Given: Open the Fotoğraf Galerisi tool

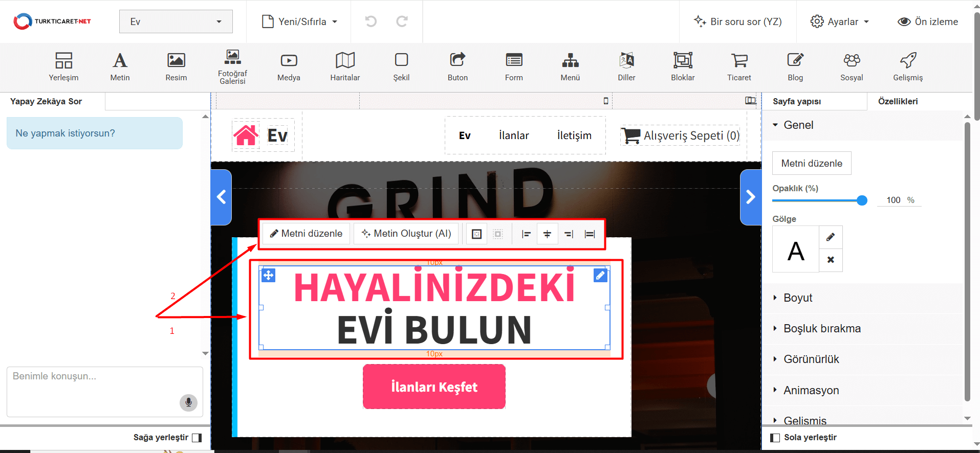Looking at the screenshot, I should (x=232, y=66).
